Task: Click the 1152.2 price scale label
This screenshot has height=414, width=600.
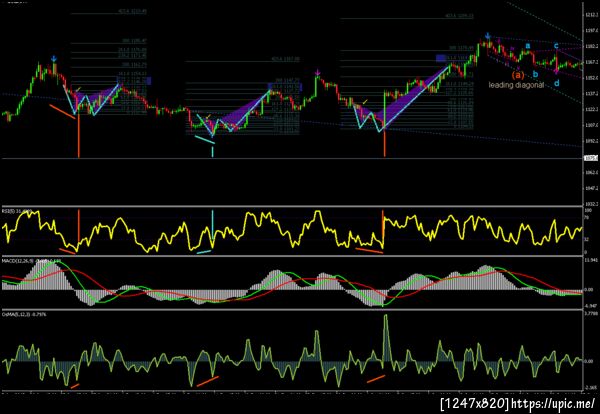Action: (591, 78)
